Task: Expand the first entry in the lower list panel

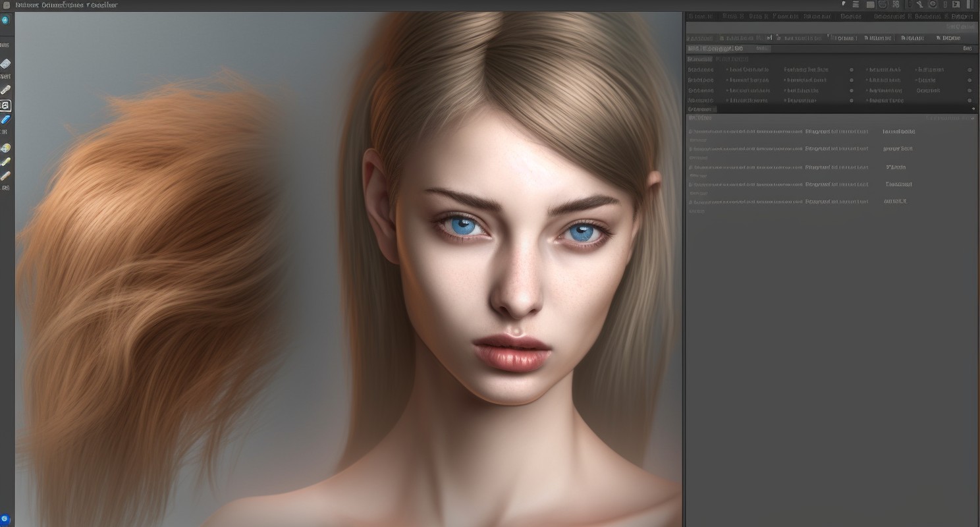Action: point(690,132)
